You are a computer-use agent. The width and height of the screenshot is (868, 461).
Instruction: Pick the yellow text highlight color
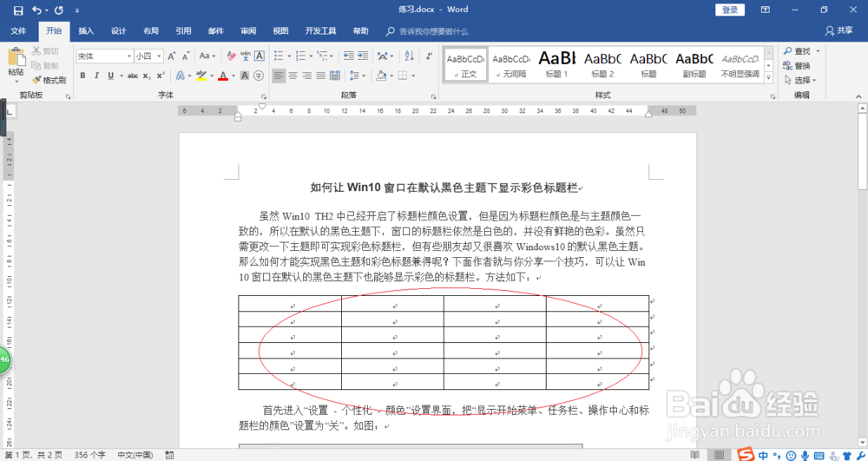coord(201,76)
